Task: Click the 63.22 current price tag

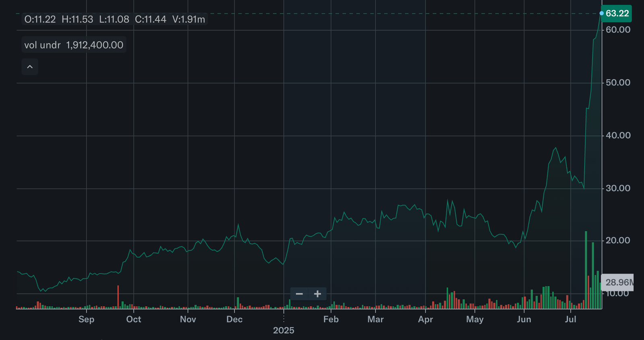Action: 617,13
